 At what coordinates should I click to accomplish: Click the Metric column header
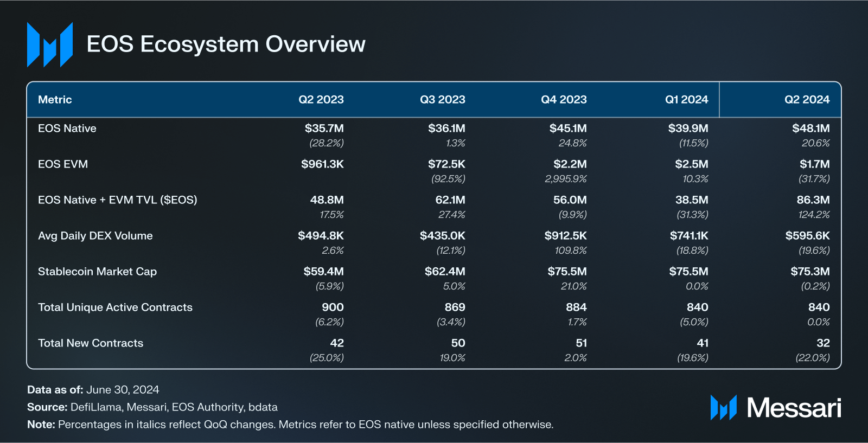click(55, 100)
